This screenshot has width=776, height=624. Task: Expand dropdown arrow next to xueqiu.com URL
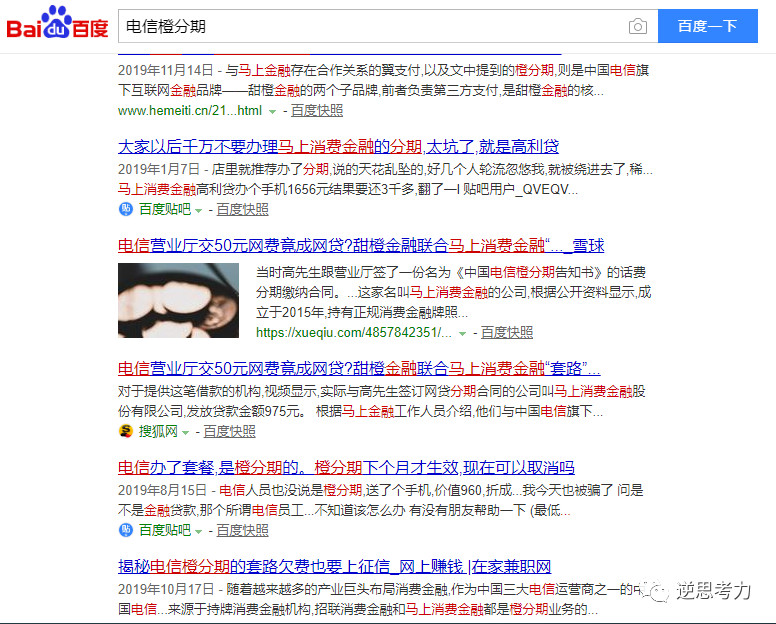click(462, 334)
